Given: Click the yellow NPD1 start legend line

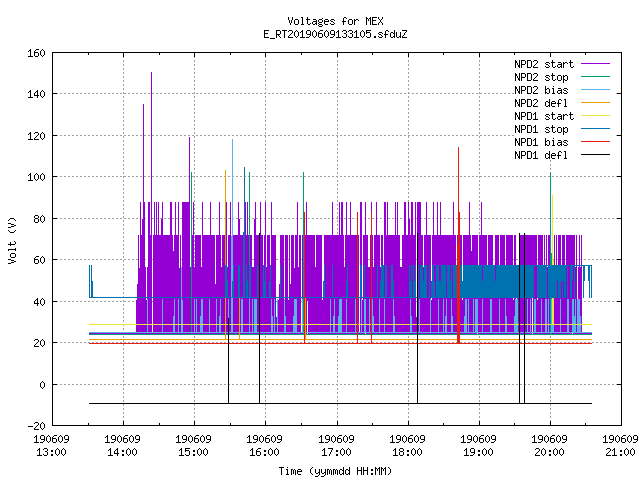Looking at the screenshot, I should point(595,116).
